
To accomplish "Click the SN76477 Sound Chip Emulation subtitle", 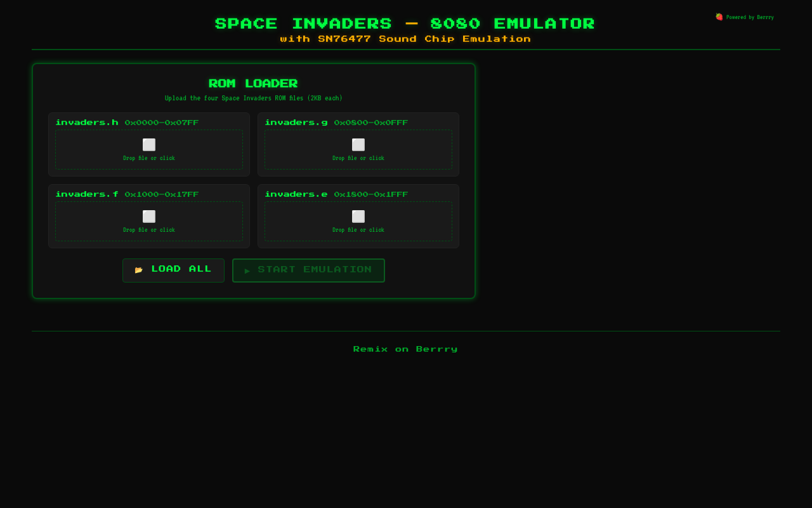I will pos(405,38).
